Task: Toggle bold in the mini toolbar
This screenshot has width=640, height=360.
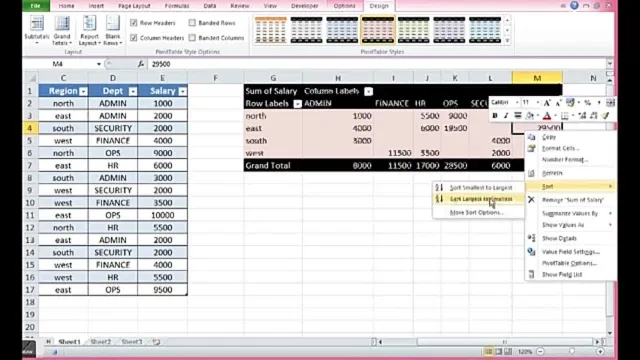Action: [x=495, y=116]
